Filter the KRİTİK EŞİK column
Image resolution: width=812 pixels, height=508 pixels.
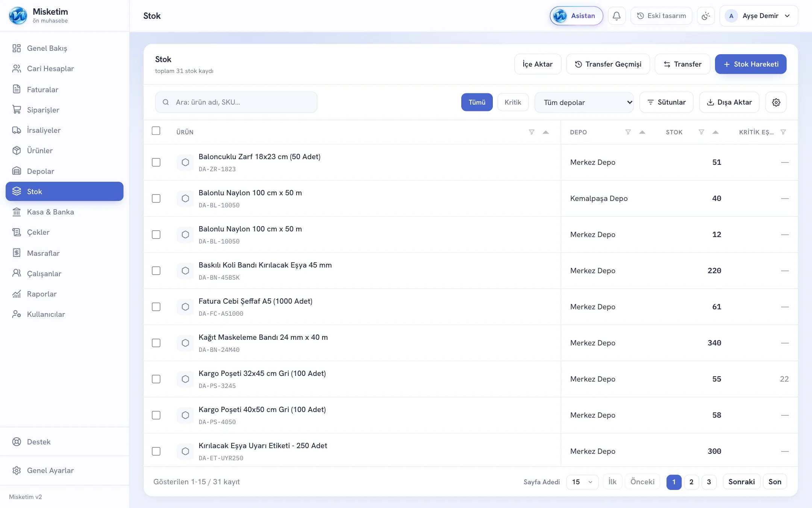[x=783, y=132]
